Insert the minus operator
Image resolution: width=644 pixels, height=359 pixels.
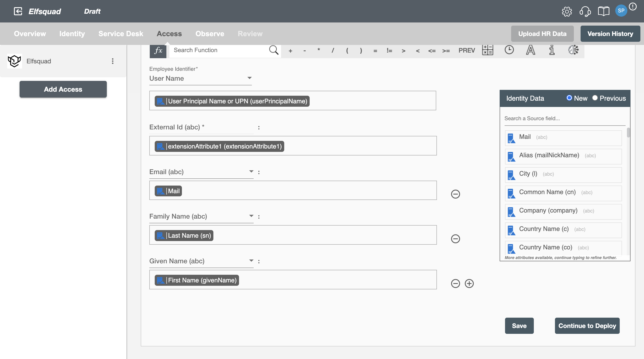coord(304,51)
